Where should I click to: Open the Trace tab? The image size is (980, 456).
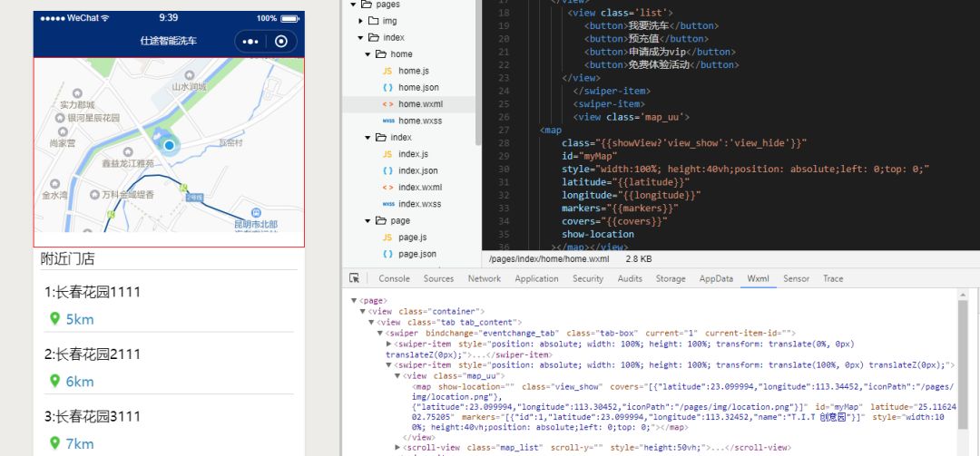click(832, 278)
